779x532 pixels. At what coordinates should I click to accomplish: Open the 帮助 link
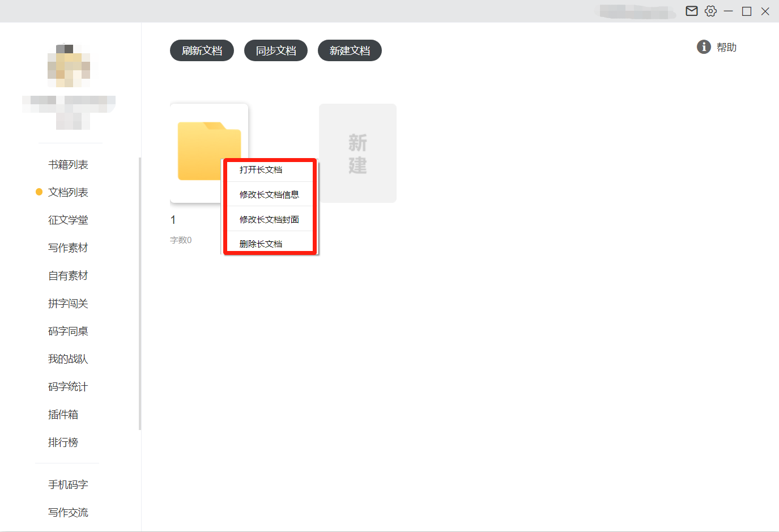pyautogui.click(x=726, y=48)
